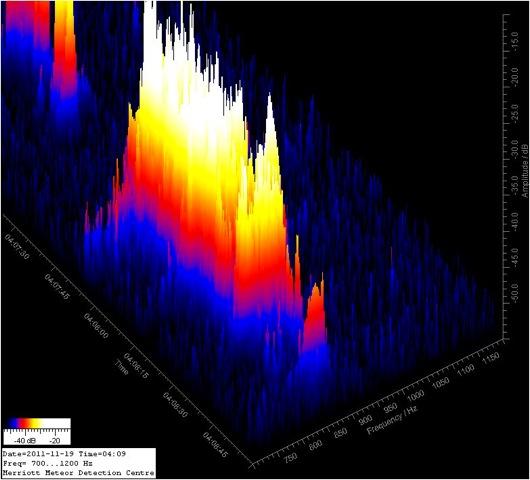Click the Merriott Meteor Detection Centre label
Viewport: 530px width, 480px height.
coord(78,473)
